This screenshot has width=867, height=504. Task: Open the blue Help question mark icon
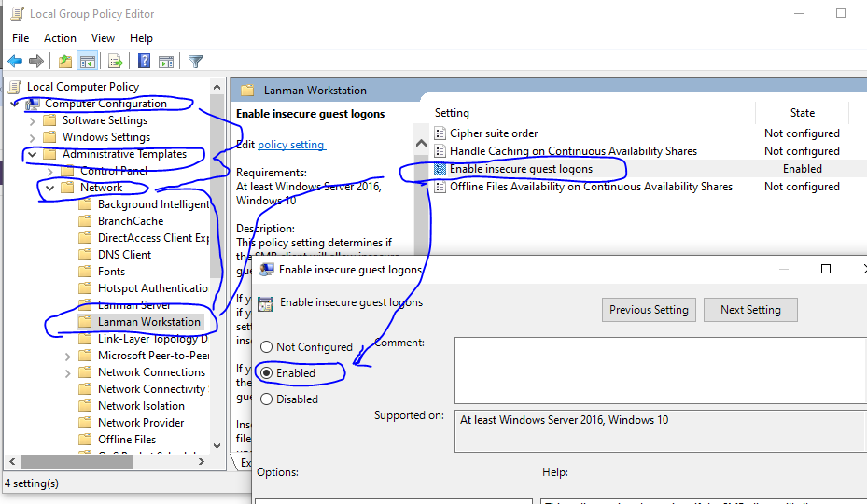pos(145,62)
